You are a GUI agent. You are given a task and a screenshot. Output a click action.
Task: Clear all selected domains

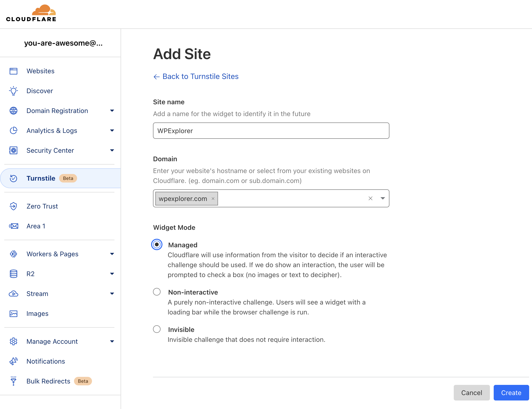pyautogui.click(x=370, y=198)
